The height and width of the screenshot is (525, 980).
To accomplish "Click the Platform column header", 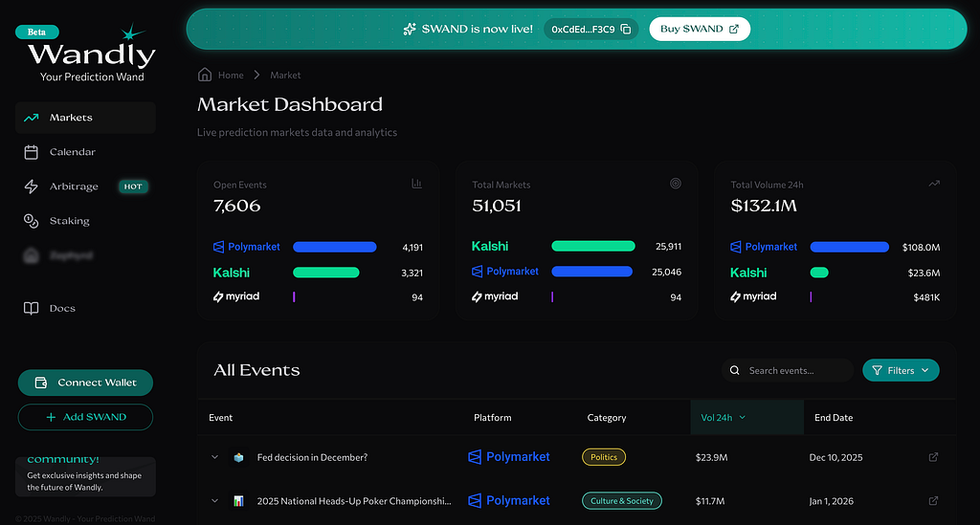I will click(493, 418).
